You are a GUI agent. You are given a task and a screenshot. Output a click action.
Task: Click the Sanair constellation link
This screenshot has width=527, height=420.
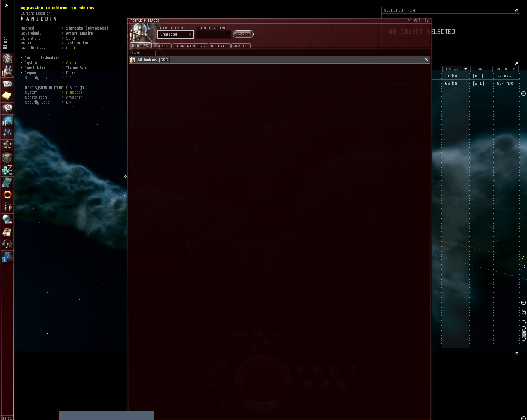point(71,38)
